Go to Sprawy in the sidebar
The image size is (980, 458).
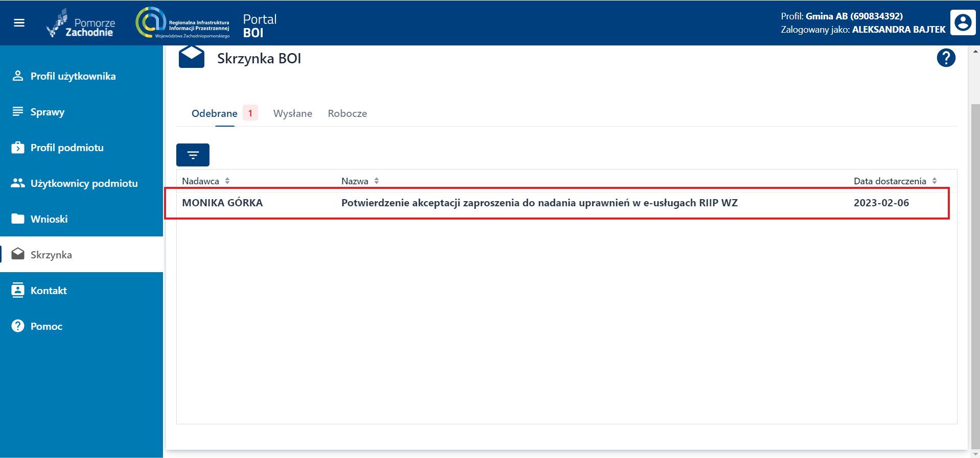pos(47,112)
